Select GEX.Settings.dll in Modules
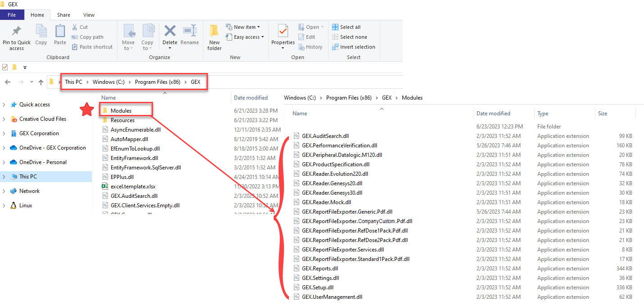The height and width of the screenshot is (306, 644). [x=320, y=278]
